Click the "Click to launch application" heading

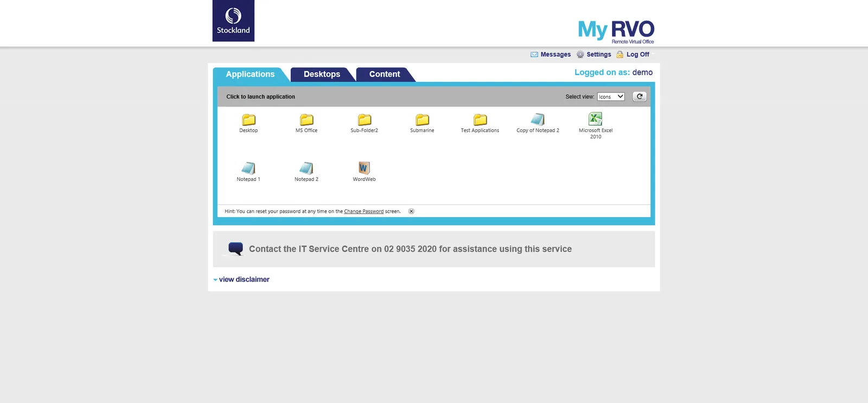click(x=260, y=97)
